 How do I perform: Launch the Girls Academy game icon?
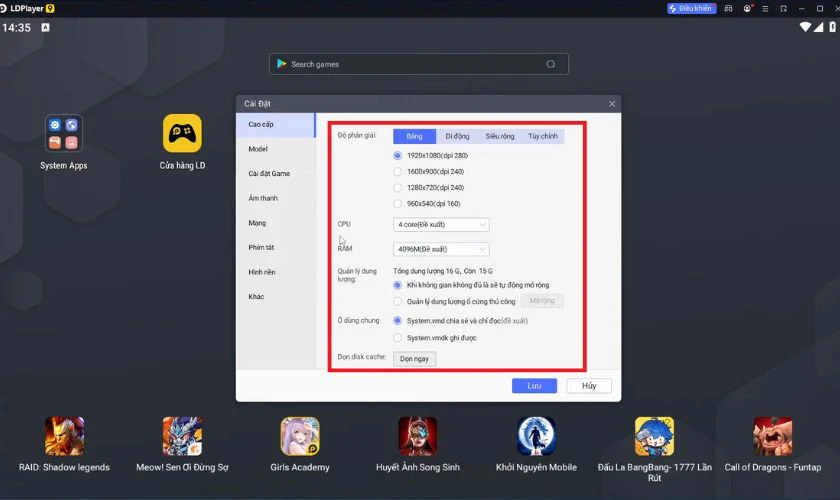[300, 436]
